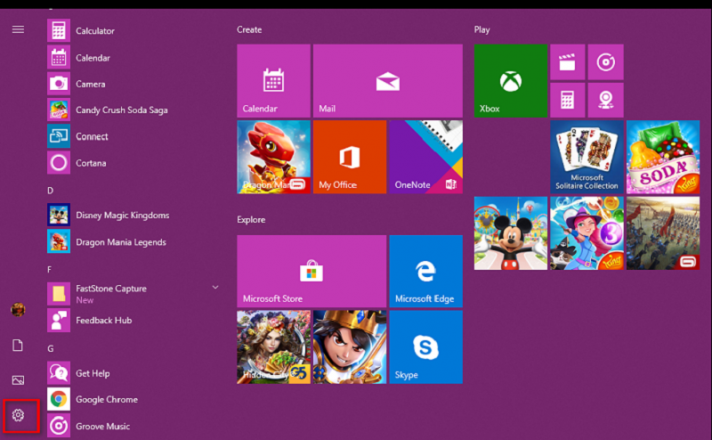
Task: Launch the Microsoft Edge tile
Action: point(426,271)
